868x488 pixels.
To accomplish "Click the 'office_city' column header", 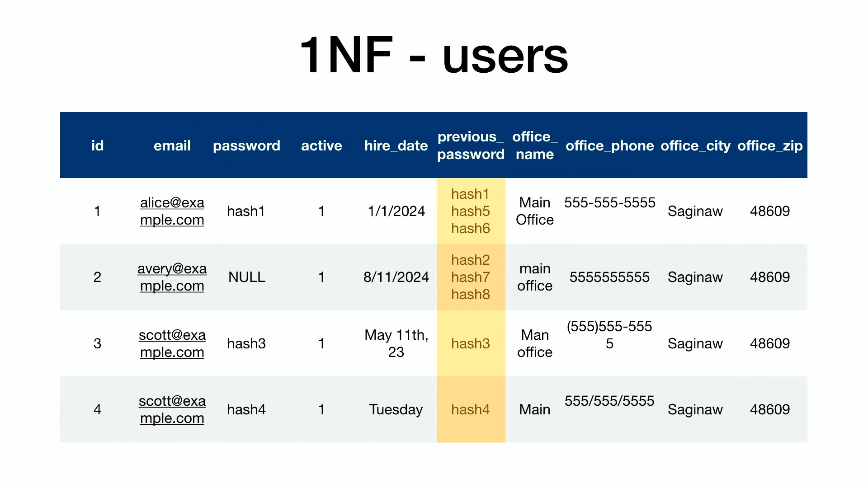I will pyautogui.click(x=695, y=145).
